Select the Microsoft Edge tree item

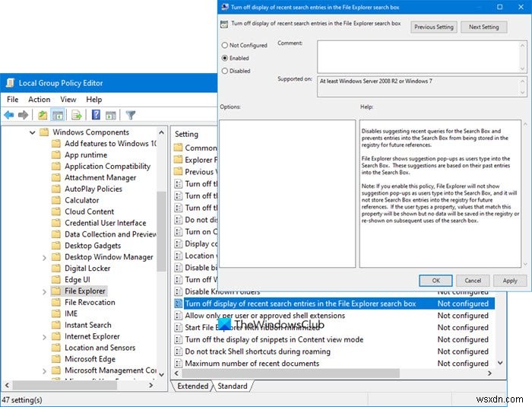[x=90, y=359]
